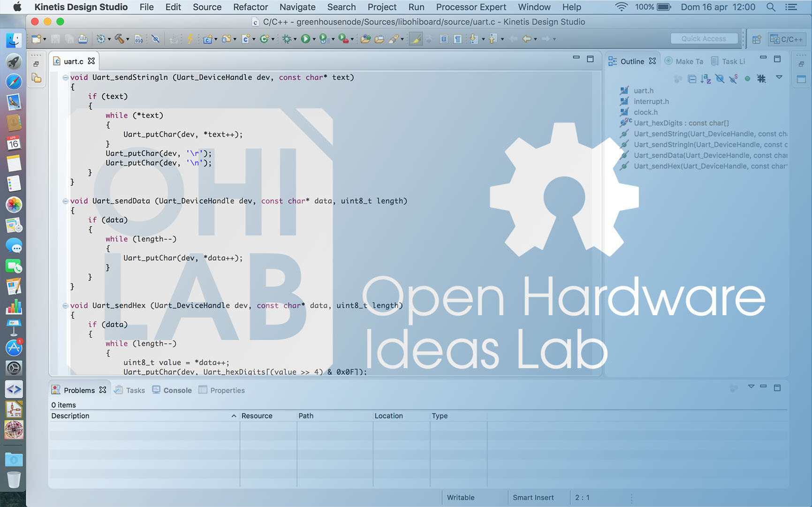Screen dimensions: 812x507
Task: Open the Processor Expert menu
Action: coord(471,7)
